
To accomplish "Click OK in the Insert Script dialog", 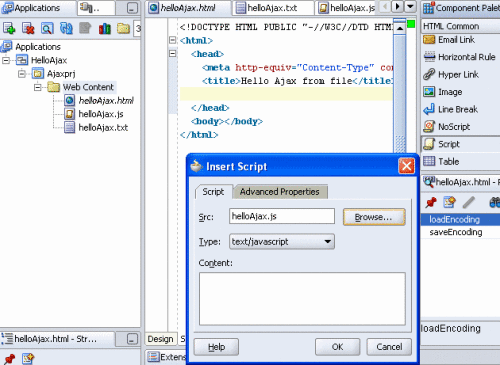I will [337, 347].
